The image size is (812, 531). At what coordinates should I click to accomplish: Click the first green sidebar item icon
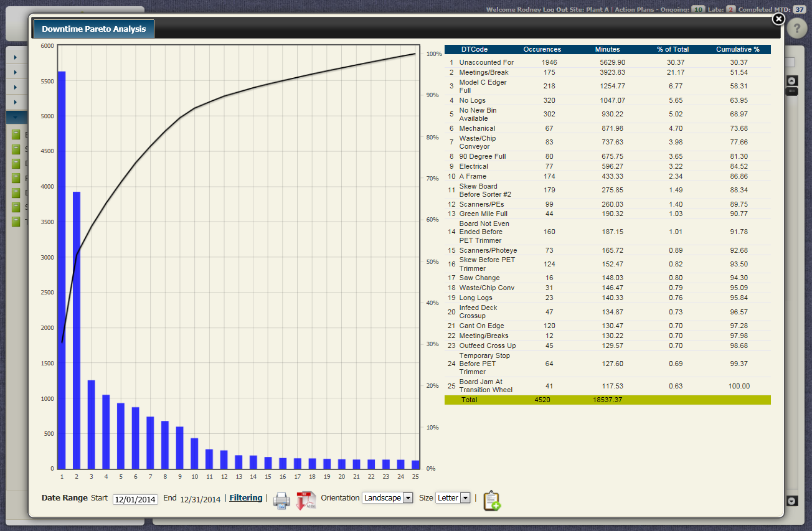16,134
